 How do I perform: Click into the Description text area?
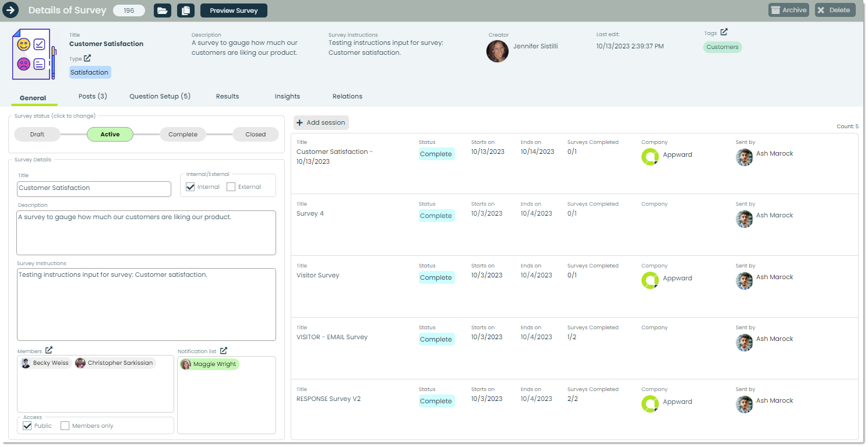(146, 233)
